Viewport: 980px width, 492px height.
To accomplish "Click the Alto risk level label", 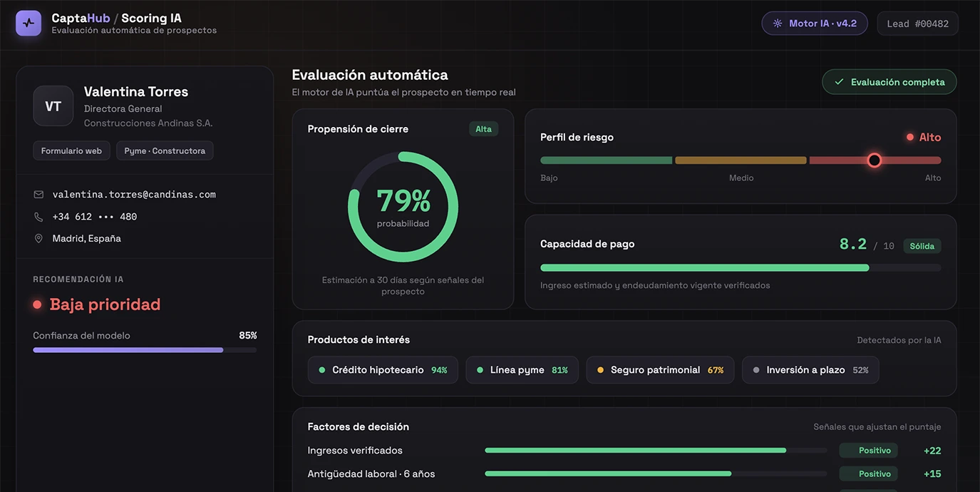I will click(930, 137).
